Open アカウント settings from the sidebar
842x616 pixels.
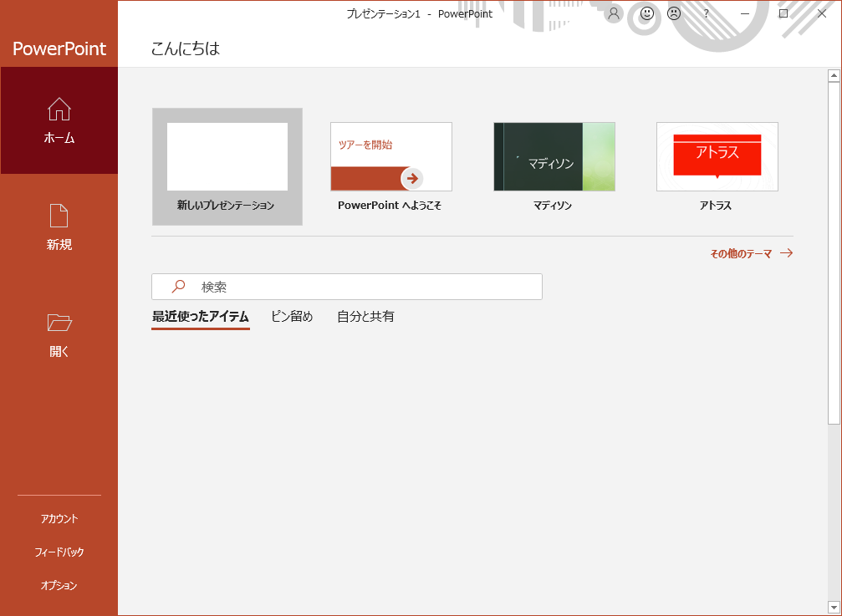point(59,518)
